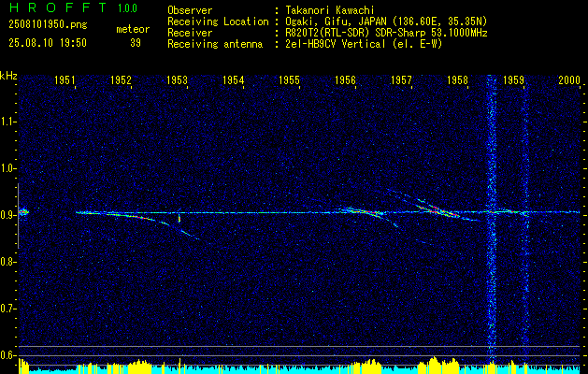Click the Observer label
This screenshot has height=374, width=588.
coord(190,10)
